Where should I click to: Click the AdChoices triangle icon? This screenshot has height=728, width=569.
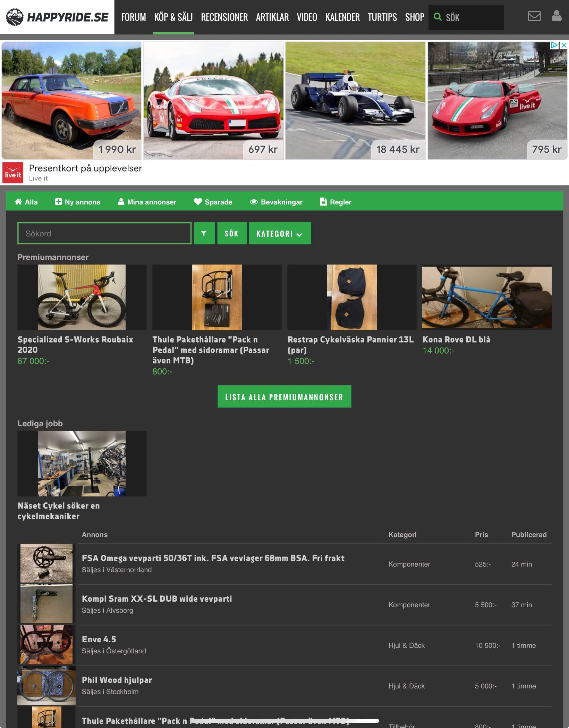554,45
